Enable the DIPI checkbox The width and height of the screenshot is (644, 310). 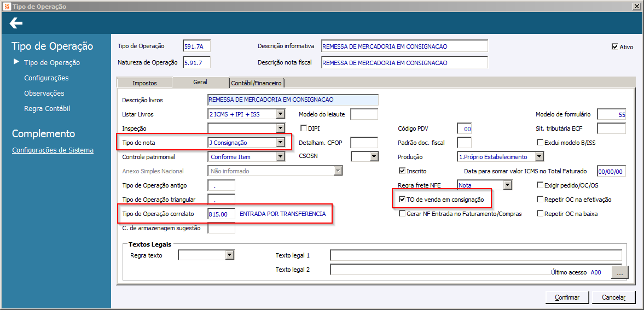304,128
